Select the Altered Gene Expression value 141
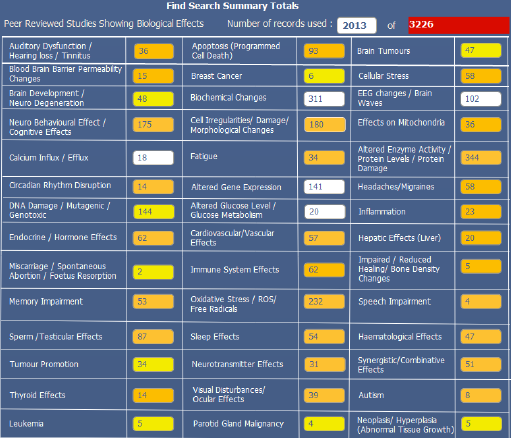The height and width of the screenshot is (438, 511). pyautogui.click(x=324, y=187)
